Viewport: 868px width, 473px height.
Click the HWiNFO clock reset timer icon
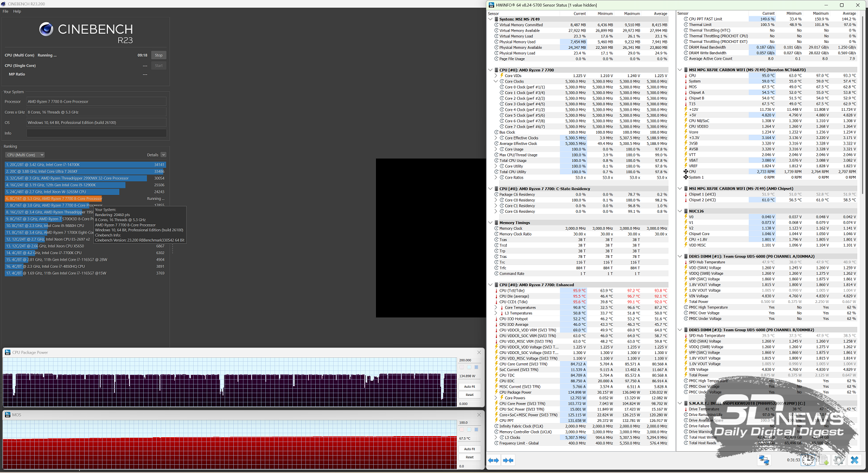[808, 460]
